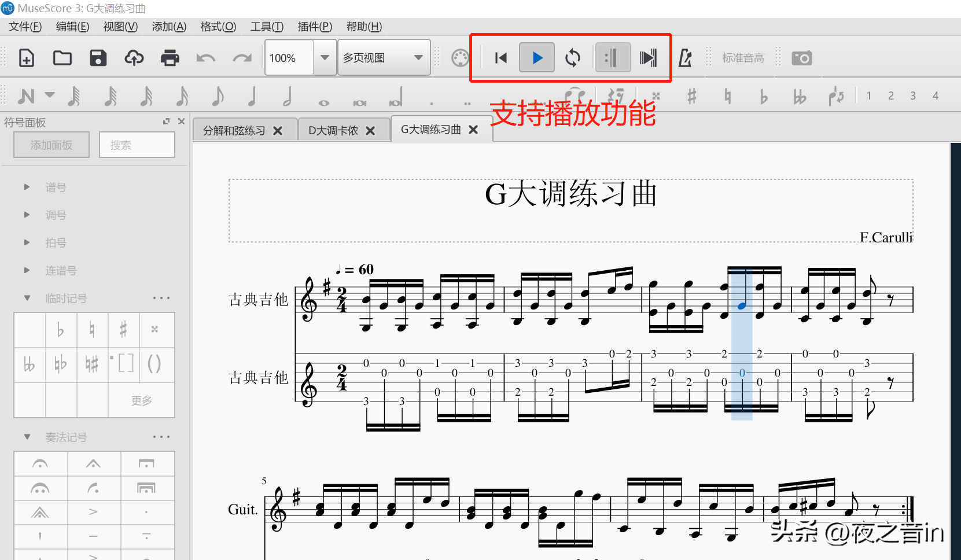Select voice 1
961x560 pixels.
[869, 96]
